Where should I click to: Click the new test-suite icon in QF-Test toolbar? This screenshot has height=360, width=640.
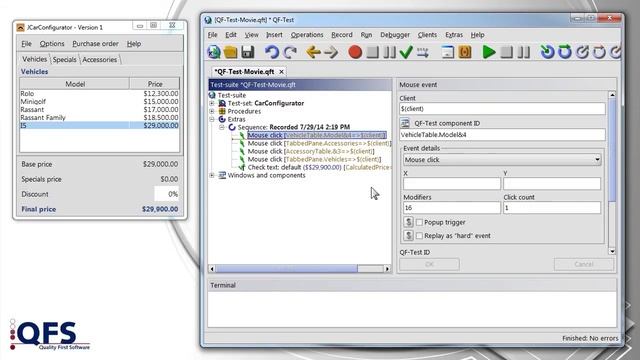[x=213, y=52]
